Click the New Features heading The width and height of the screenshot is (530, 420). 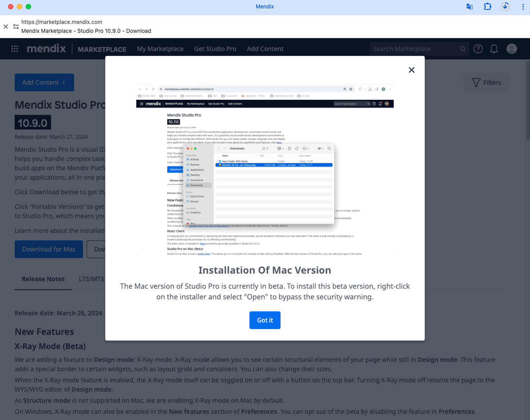click(44, 332)
